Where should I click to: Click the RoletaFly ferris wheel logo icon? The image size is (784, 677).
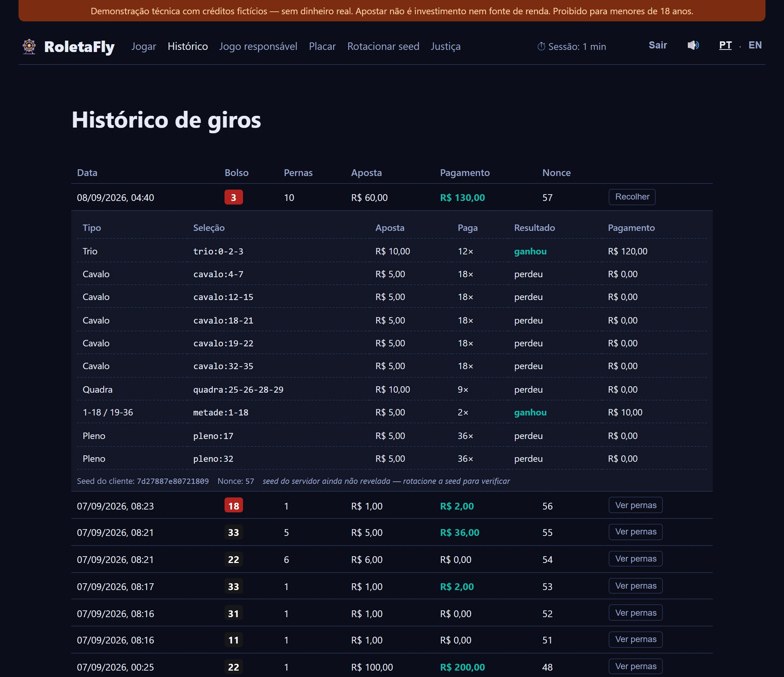pos(29,47)
